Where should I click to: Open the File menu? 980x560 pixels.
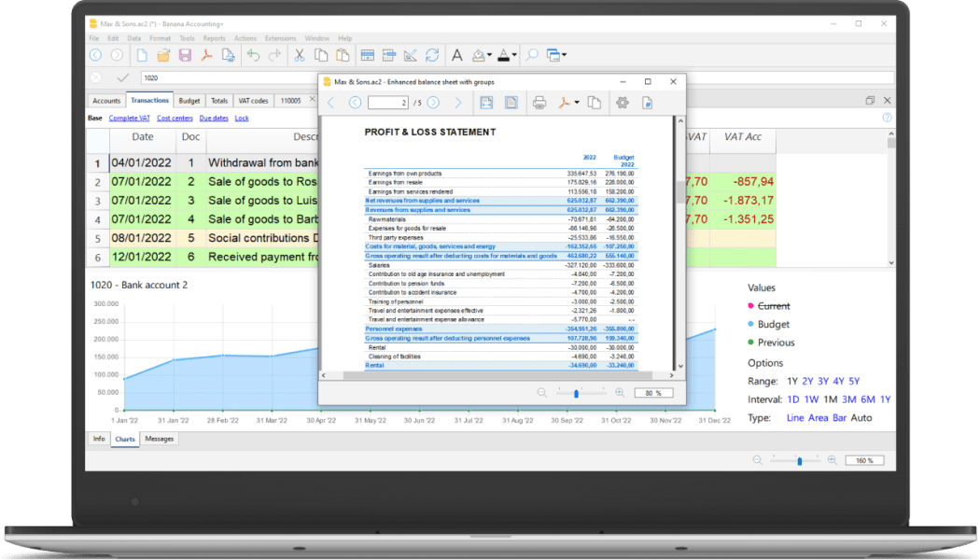pyautogui.click(x=93, y=38)
